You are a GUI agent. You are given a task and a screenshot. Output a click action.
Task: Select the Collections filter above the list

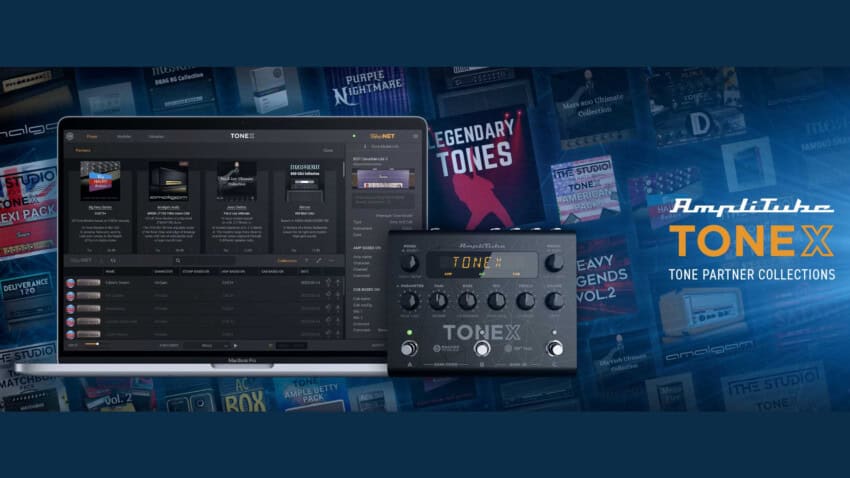pos(287,261)
